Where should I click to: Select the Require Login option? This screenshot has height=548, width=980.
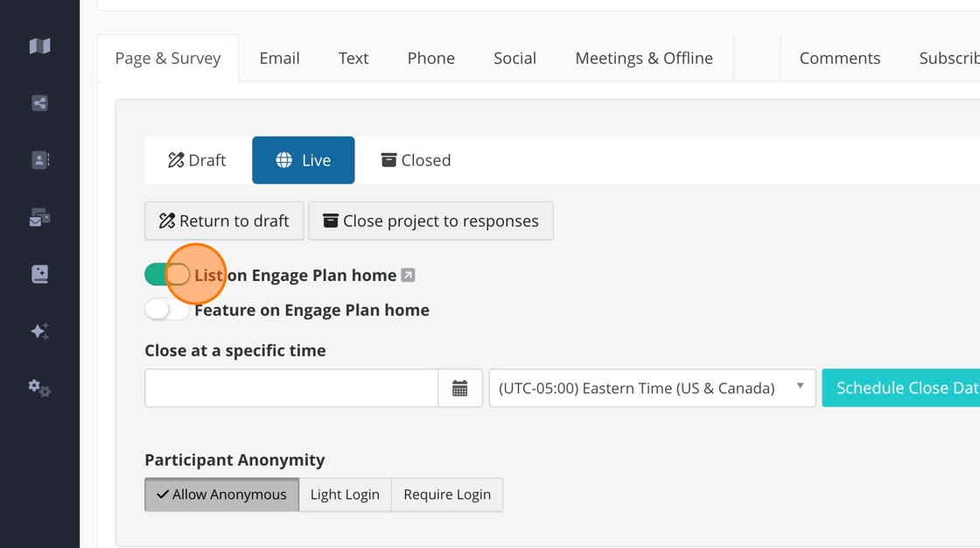(447, 495)
